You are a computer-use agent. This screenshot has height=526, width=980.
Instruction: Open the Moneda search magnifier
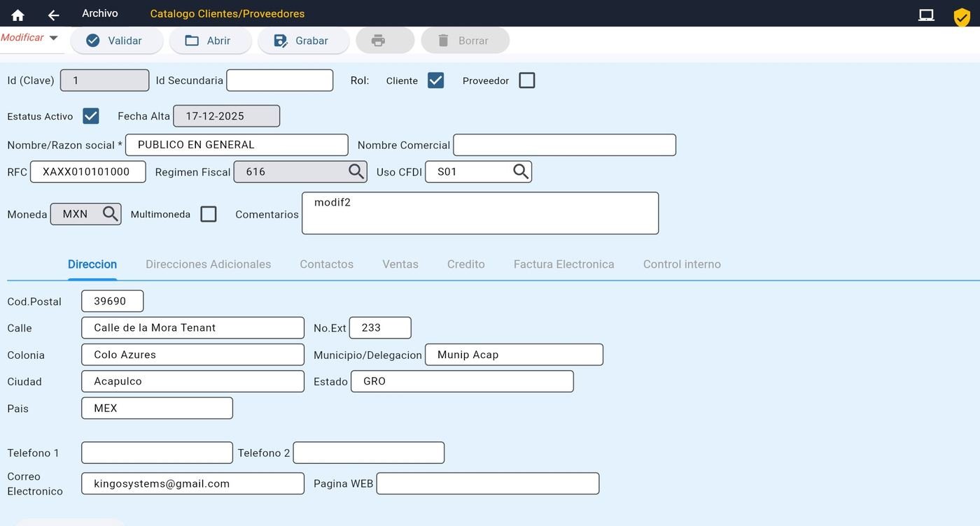tap(110, 214)
